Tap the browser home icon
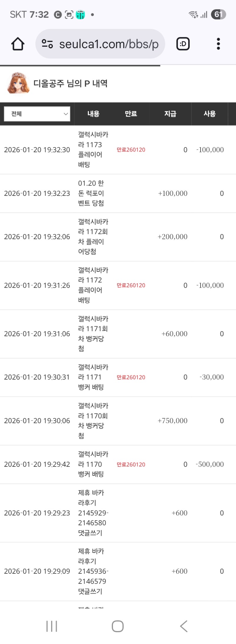Image resolution: width=236 pixels, height=644 pixels. pyautogui.click(x=18, y=44)
